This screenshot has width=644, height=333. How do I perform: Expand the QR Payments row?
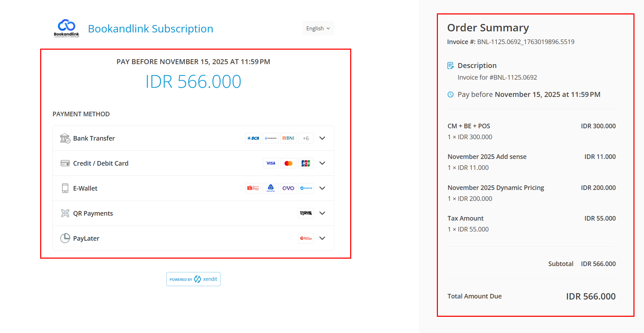click(x=322, y=213)
